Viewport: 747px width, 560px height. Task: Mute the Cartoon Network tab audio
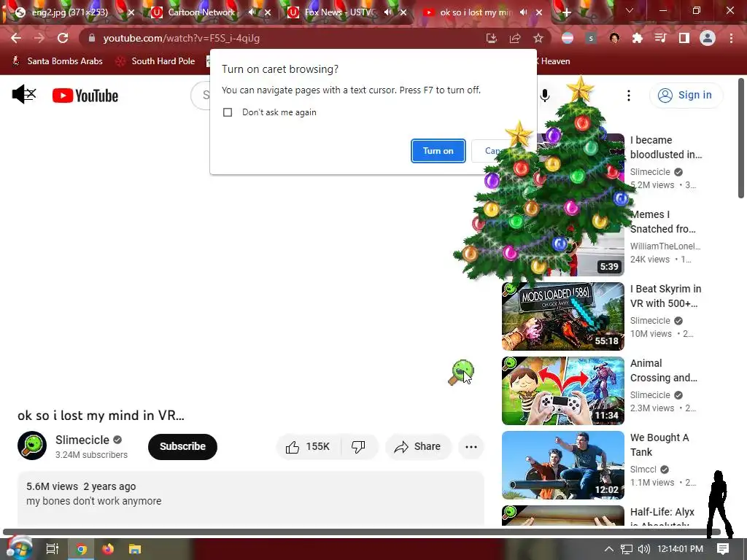(252, 12)
